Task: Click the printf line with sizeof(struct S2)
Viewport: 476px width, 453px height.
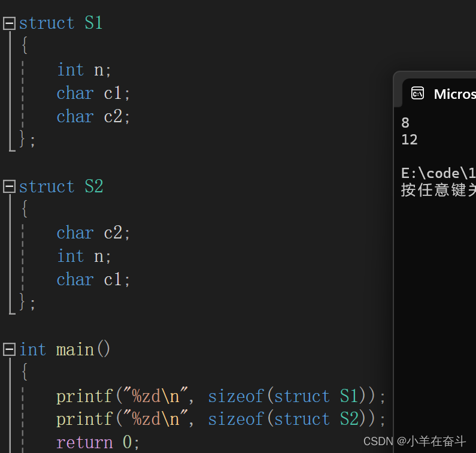Action: pyautogui.click(x=221, y=419)
